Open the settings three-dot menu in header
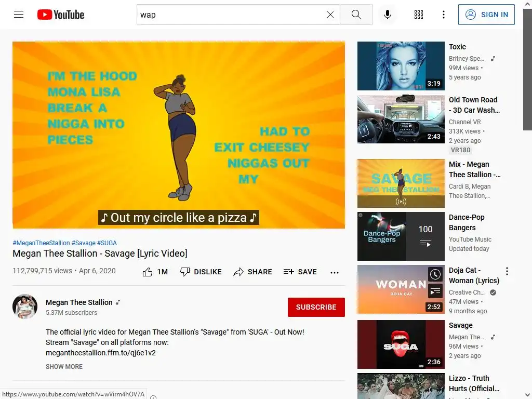This screenshot has width=532, height=399. (x=444, y=15)
